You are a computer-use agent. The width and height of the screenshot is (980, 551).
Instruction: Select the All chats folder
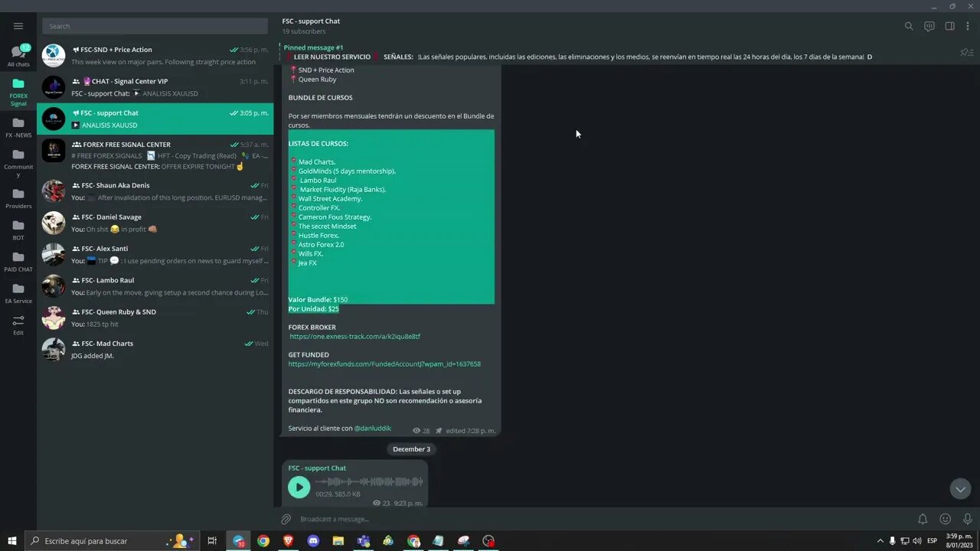click(x=18, y=56)
